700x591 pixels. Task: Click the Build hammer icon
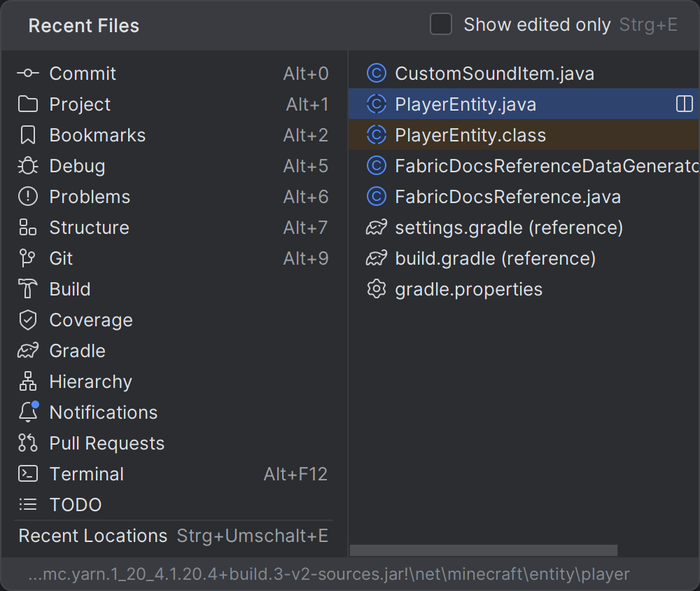tap(28, 289)
